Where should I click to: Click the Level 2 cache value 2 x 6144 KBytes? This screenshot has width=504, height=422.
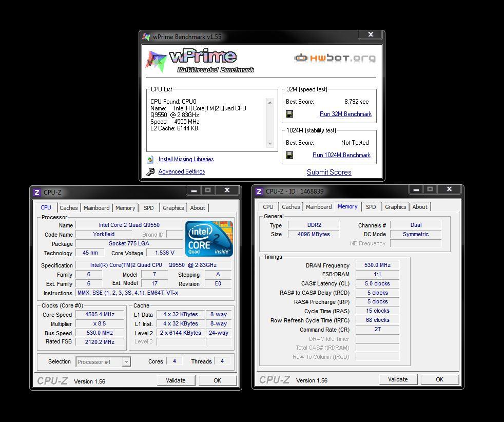[181, 333]
